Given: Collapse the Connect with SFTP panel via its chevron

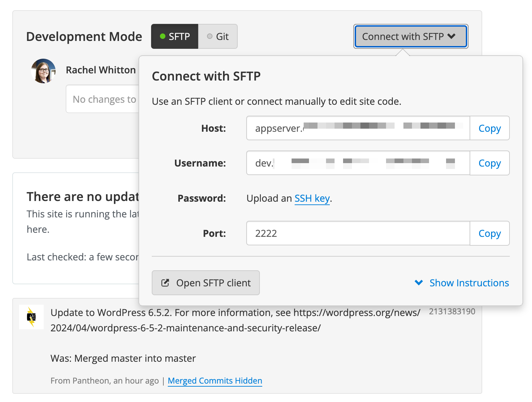Looking at the screenshot, I should (x=452, y=36).
